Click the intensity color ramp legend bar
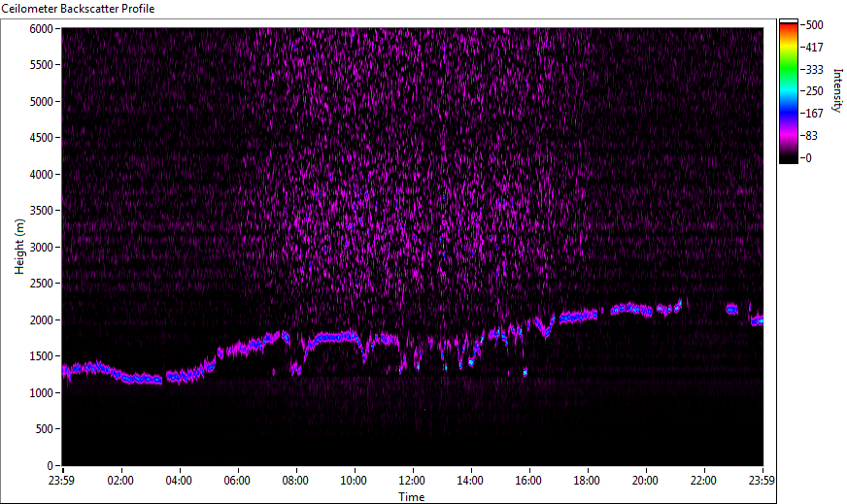Screen dimensions: 847x504 coord(788,91)
